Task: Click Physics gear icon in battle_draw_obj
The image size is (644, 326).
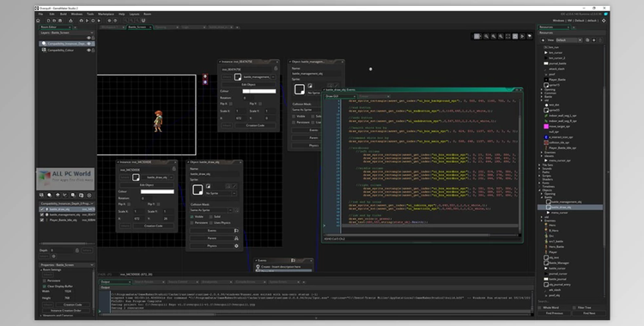Action: 236,246
